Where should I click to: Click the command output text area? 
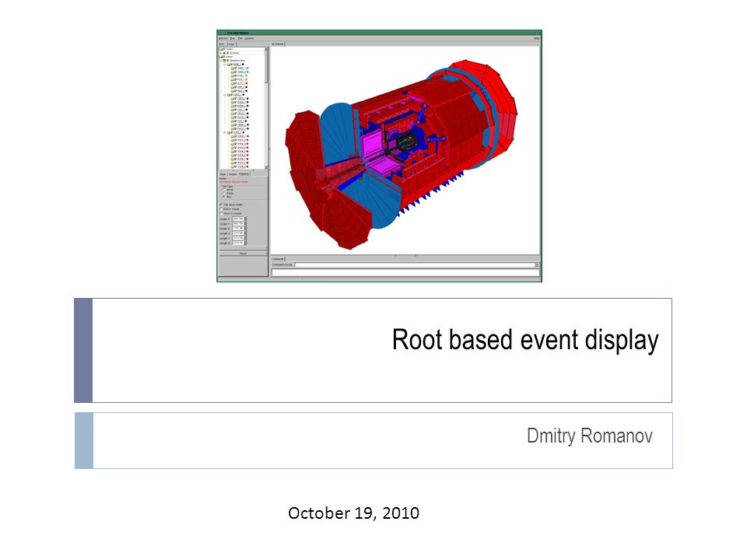[x=405, y=272]
